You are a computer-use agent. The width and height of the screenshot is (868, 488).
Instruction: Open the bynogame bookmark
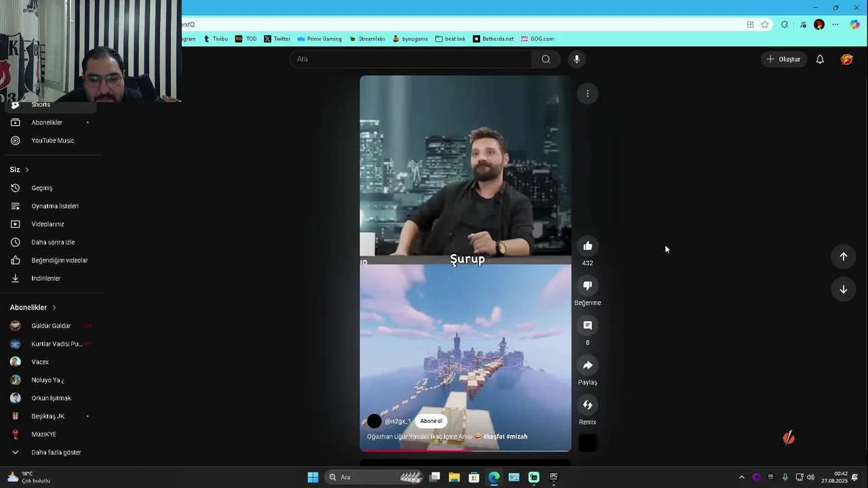(410, 39)
